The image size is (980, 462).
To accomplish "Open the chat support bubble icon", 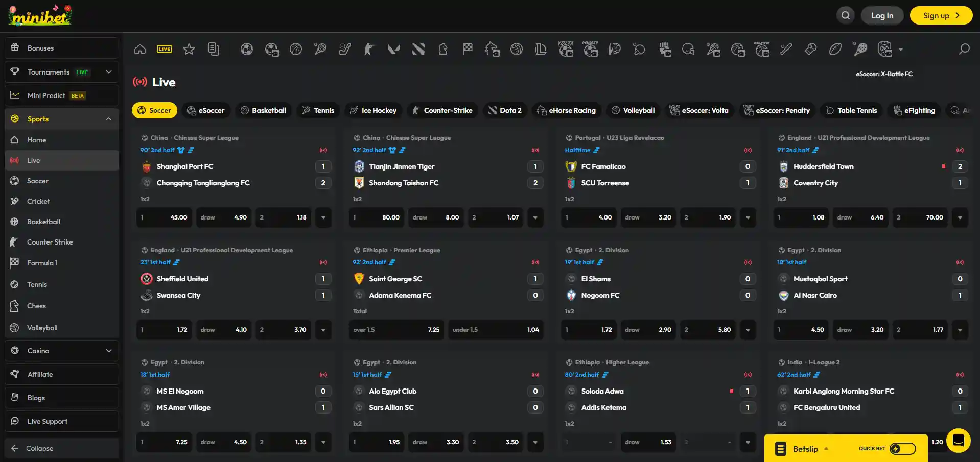I will pyautogui.click(x=959, y=440).
